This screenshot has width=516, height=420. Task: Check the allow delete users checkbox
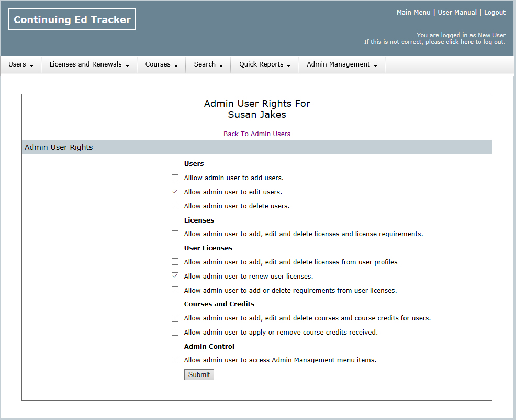(x=175, y=206)
